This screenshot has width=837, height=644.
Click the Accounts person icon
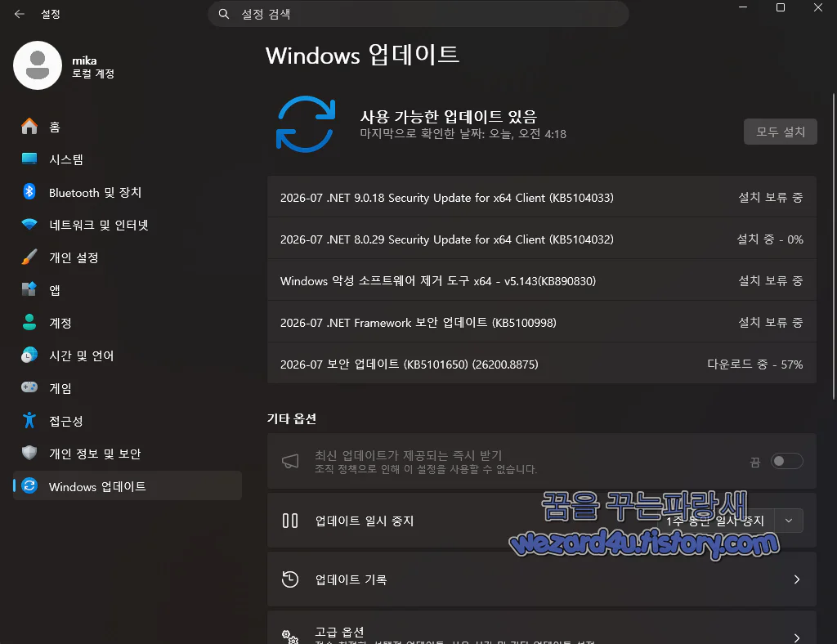coord(29,322)
